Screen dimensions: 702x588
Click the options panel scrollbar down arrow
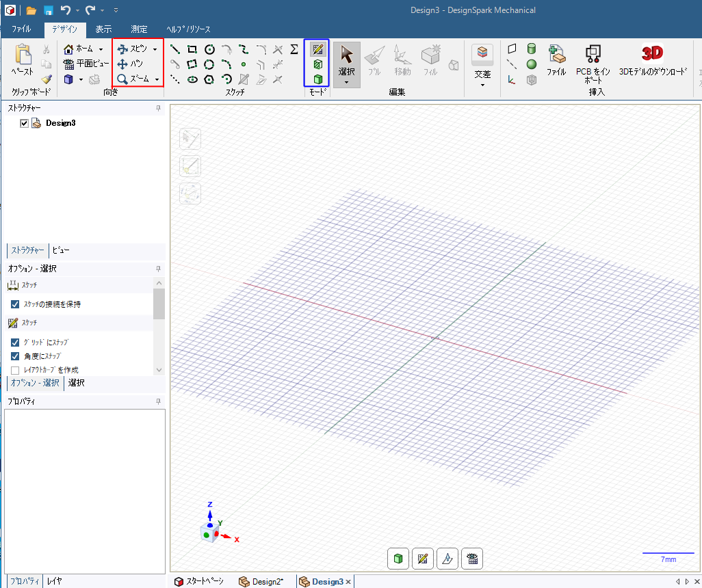click(159, 370)
